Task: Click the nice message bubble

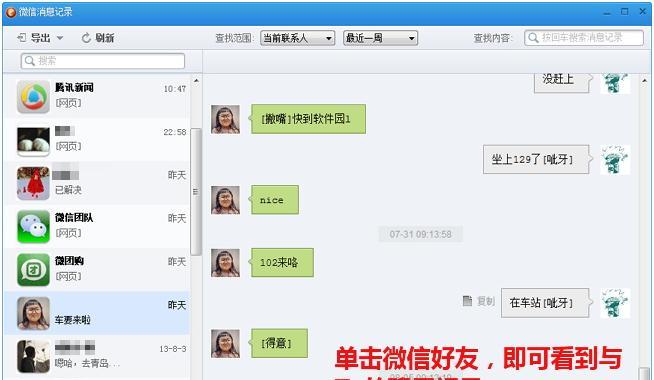Action: click(x=275, y=200)
